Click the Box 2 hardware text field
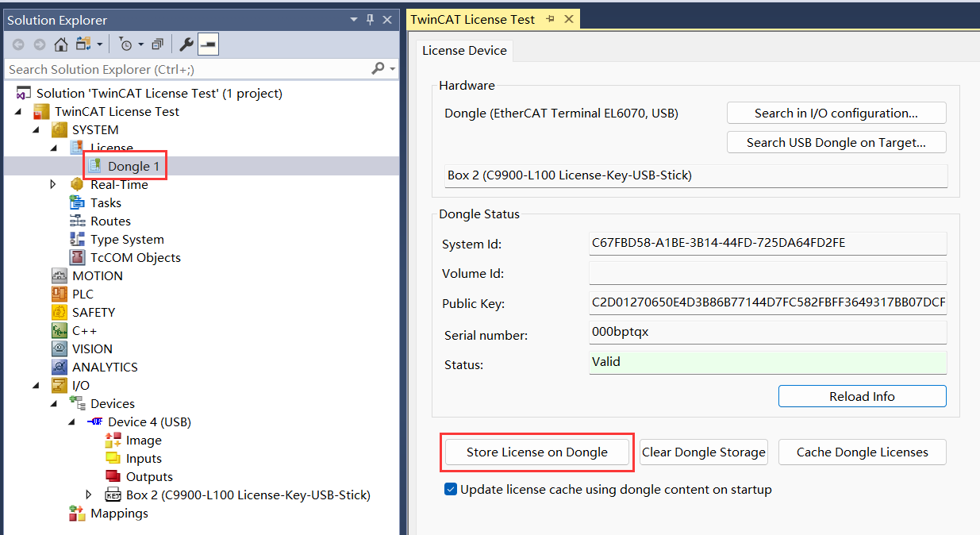The width and height of the screenshot is (980, 535). [x=697, y=175]
